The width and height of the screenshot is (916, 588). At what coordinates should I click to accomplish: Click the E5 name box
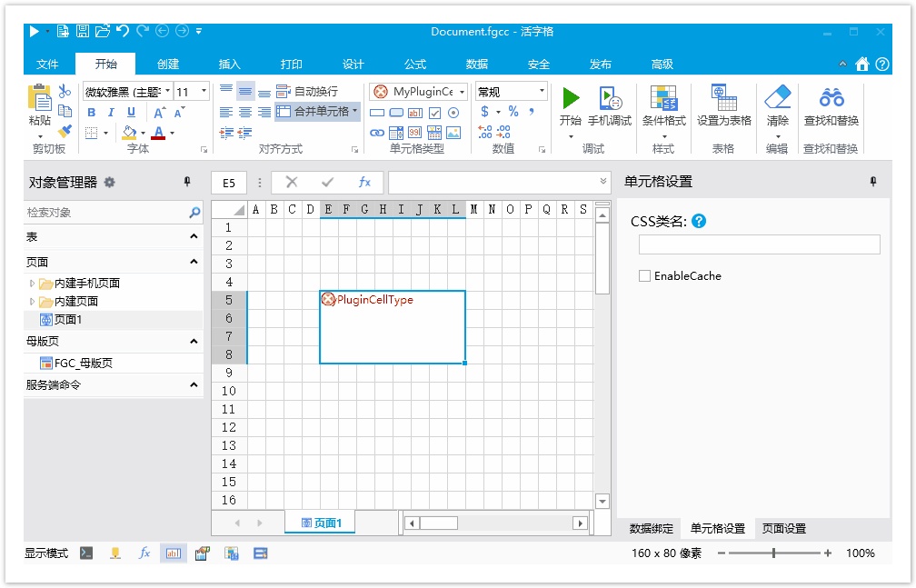pos(228,183)
